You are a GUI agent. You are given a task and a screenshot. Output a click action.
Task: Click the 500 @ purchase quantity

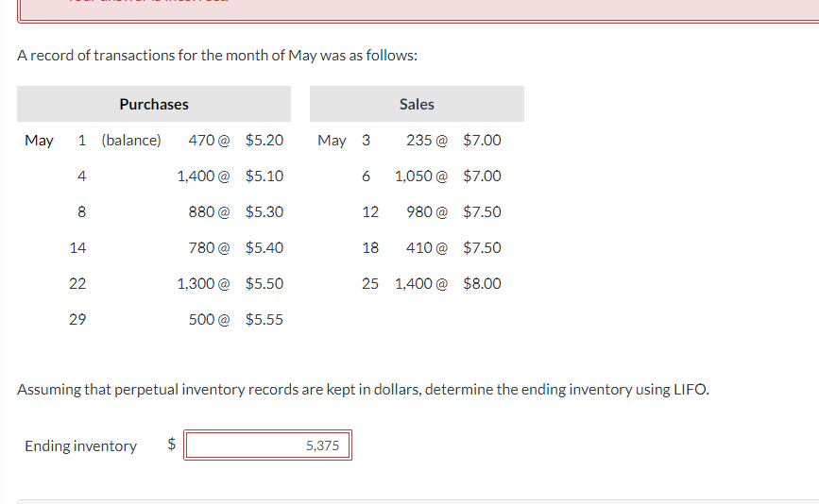[209, 319]
